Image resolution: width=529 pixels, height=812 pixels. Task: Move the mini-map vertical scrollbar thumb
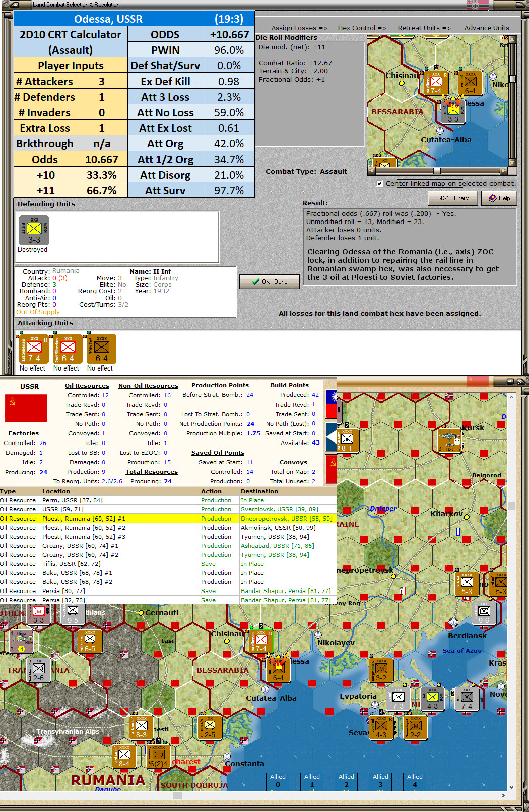[x=512, y=79]
